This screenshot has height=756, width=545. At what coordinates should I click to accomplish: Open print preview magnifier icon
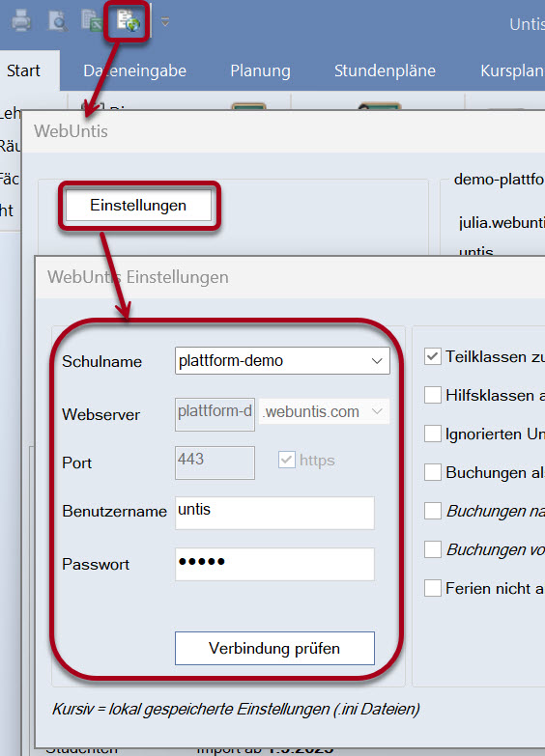pos(58,20)
